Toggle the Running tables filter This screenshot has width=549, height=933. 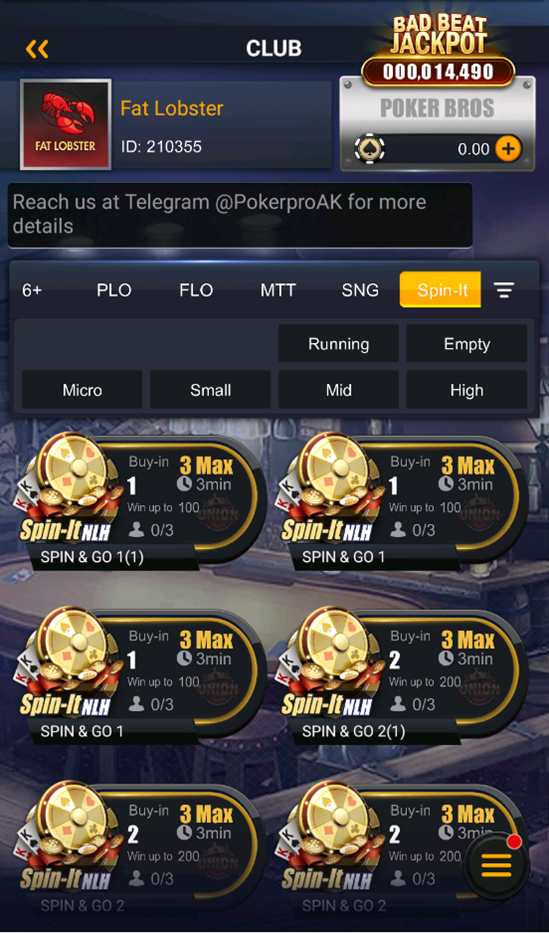338,343
